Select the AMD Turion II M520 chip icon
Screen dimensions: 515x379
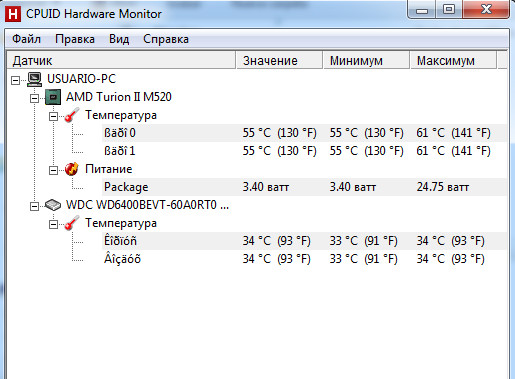point(53,97)
